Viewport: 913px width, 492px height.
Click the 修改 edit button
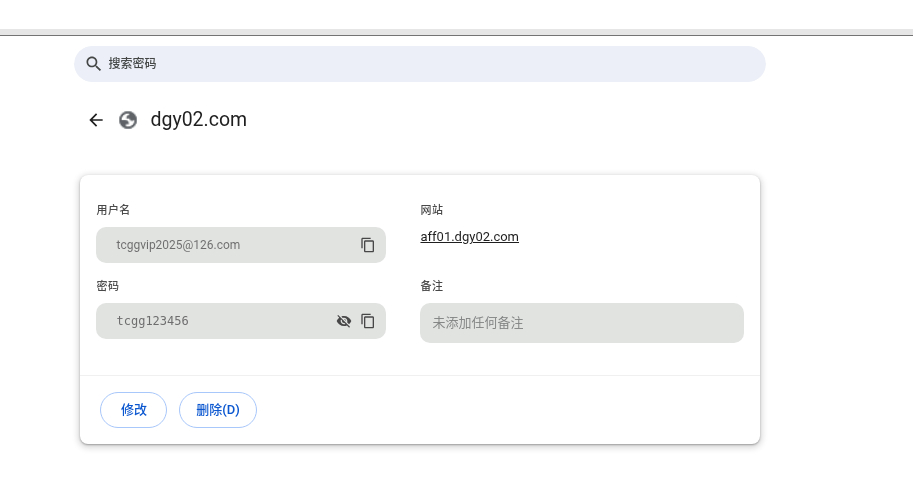click(x=133, y=410)
